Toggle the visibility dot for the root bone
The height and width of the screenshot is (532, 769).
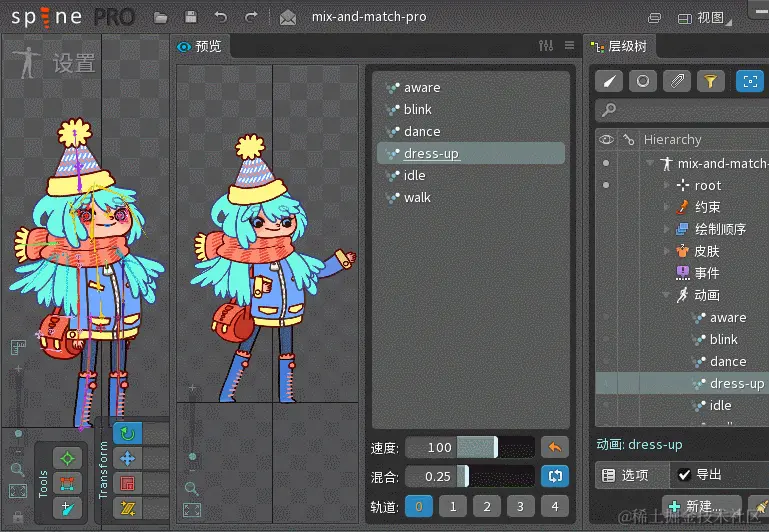point(606,185)
